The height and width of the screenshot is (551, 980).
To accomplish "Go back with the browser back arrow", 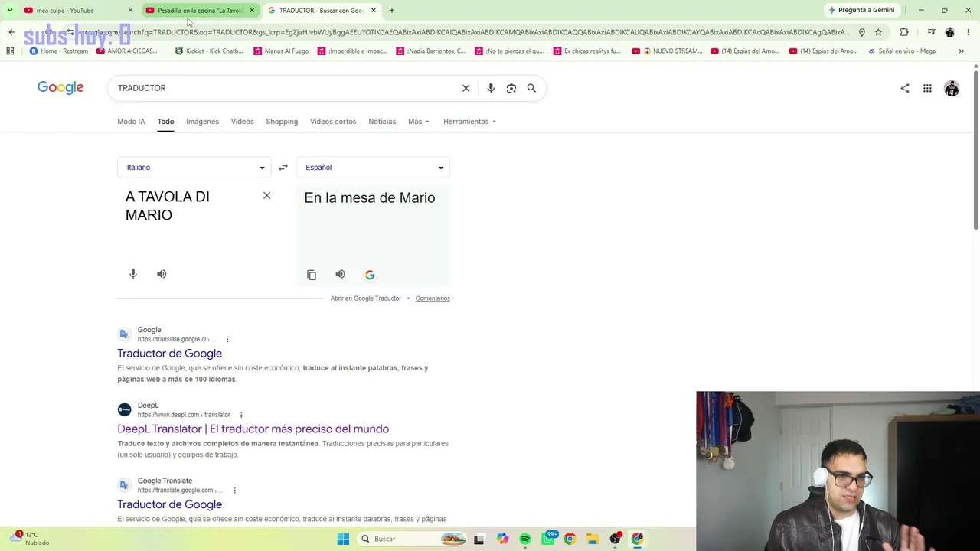I will tap(11, 32).
